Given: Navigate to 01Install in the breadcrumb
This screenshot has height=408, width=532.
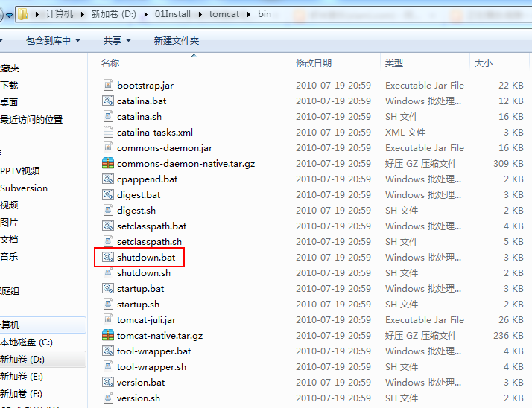Looking at the screenshot, I should tap(173, 14).
